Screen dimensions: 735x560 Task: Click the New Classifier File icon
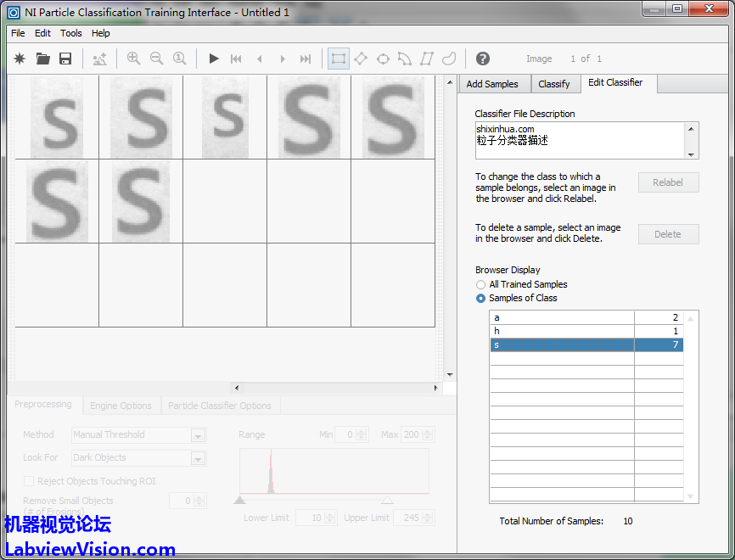[20, 59]
